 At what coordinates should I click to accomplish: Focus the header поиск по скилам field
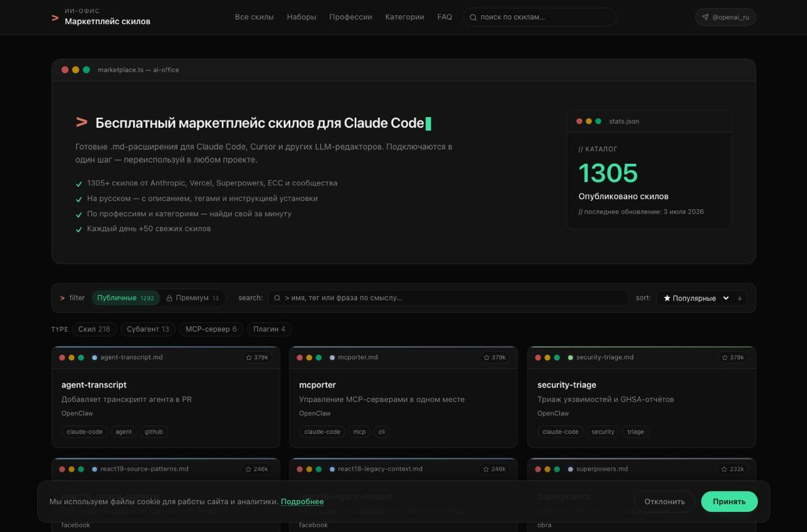540,17
